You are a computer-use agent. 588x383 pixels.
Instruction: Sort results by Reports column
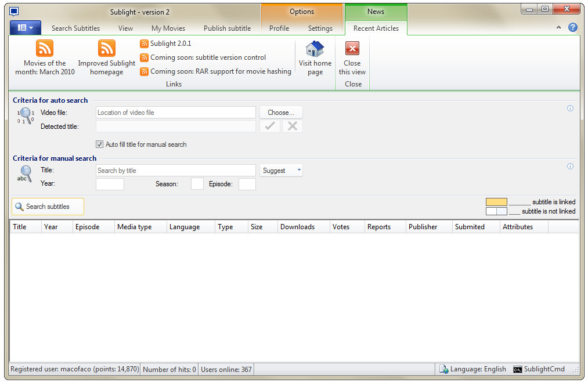[x=385, y=227]
